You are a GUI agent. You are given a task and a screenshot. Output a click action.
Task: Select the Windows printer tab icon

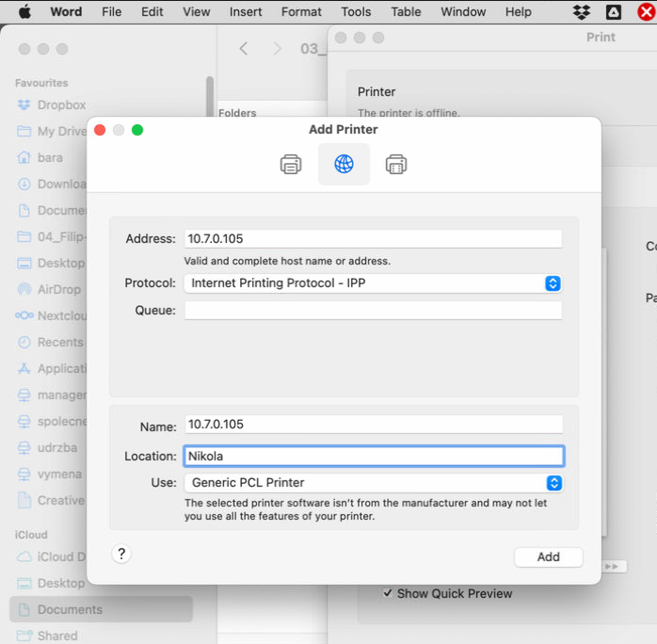click(396, 165)
